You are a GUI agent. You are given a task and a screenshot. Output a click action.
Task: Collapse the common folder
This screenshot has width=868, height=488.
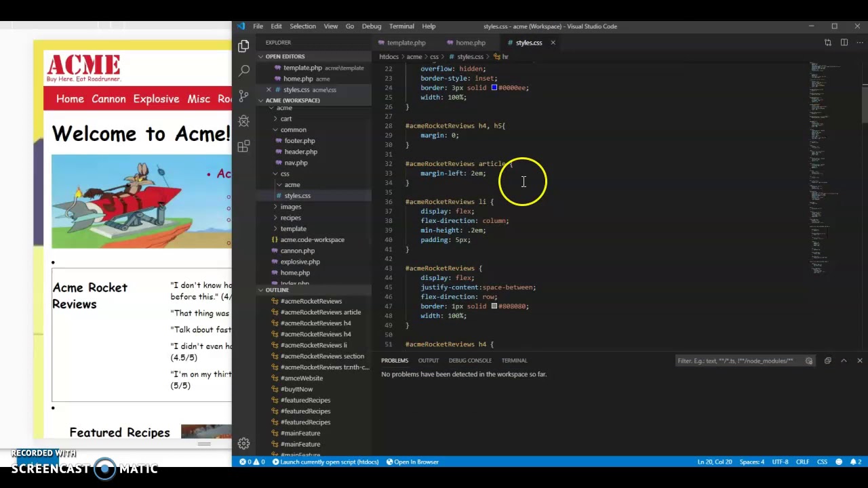pyautogui.click(x=293, y=129)
